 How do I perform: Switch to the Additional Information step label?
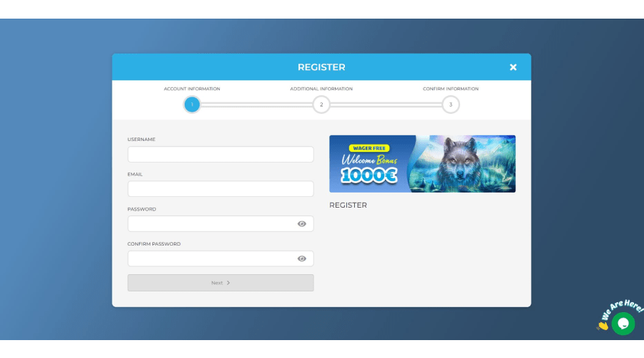[x=321, y=89]
